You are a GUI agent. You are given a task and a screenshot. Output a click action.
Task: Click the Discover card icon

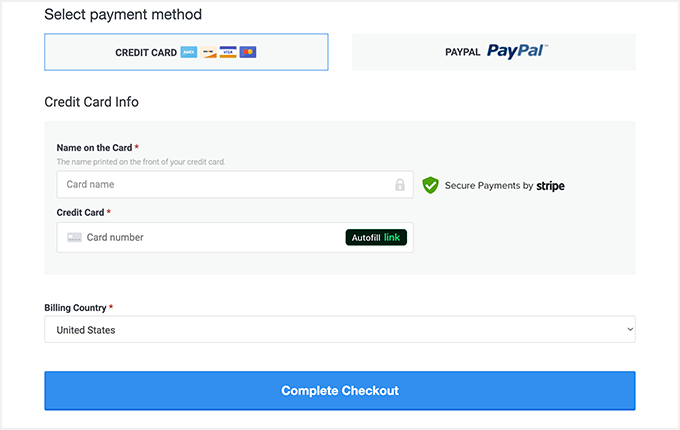pos(208,52)
